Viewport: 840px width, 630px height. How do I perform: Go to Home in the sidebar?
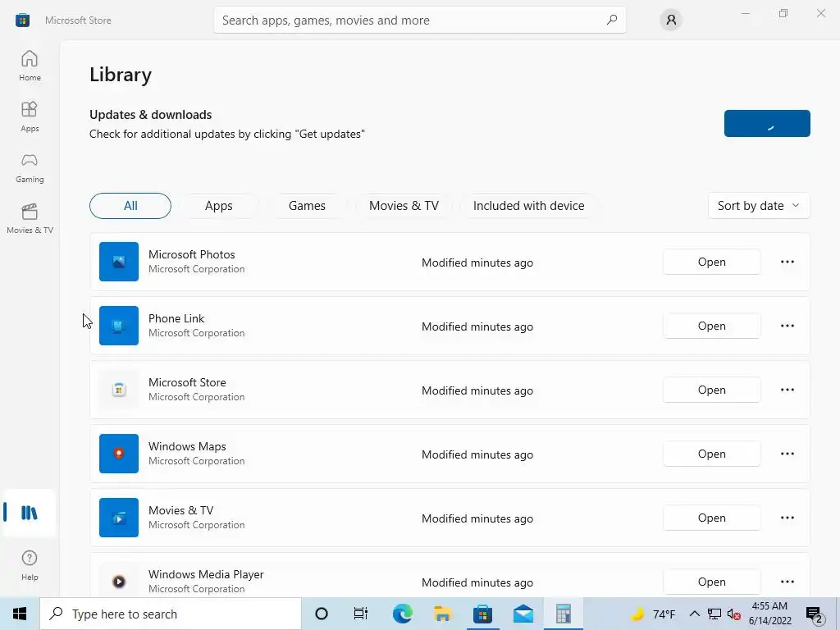click(x=30, y=66)
